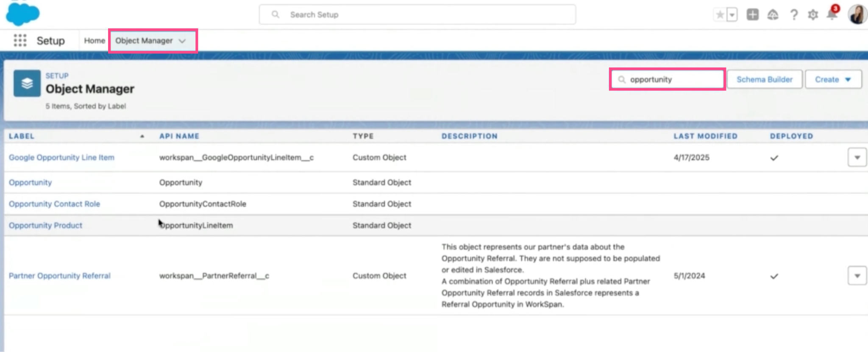Click the Global Actions plus icon
Image resolution: width=868 pixels, height=352 pixels.
coord(753,15)
